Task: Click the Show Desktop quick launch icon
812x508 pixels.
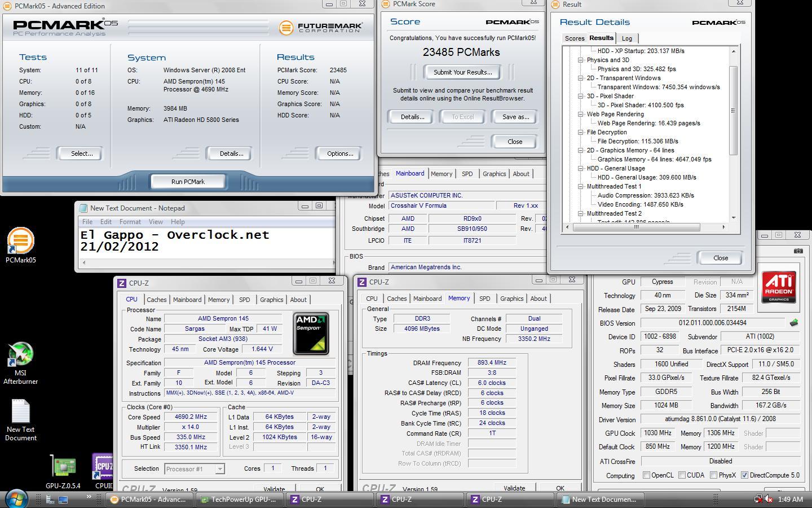Action: pyautogui.click(x=63, y=499)
